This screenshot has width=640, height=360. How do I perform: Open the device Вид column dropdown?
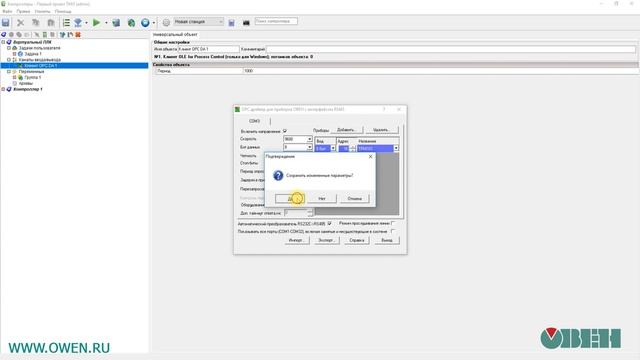(333, 149)
